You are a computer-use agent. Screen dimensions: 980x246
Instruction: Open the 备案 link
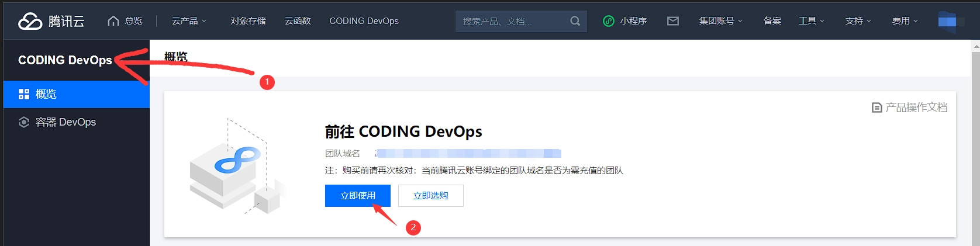click(x=772, y=21)
